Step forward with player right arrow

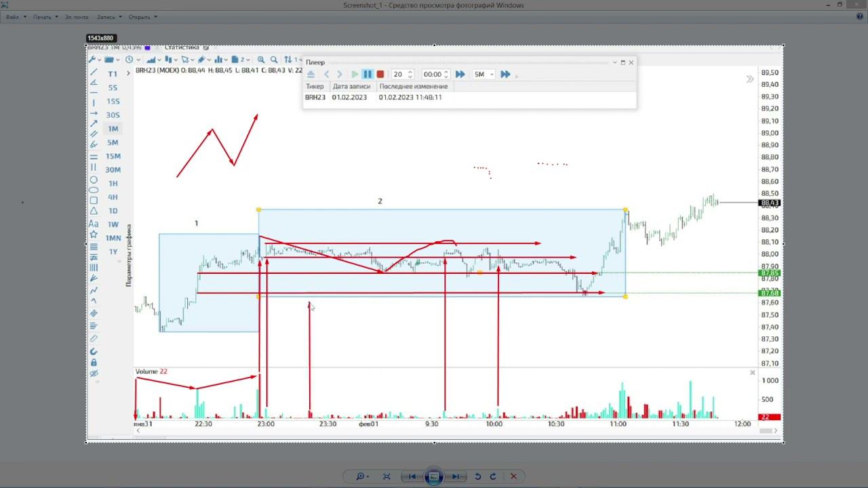tap(340, 75)
